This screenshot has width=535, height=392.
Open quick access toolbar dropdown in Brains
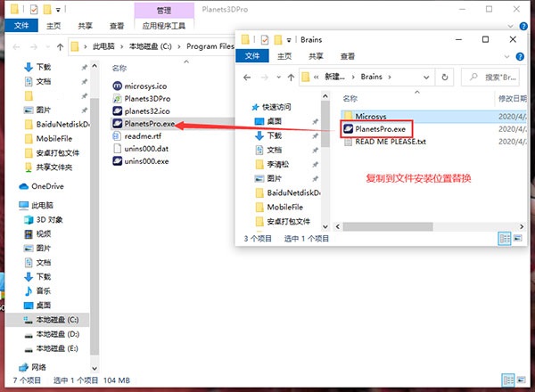[x=289, y=40]
